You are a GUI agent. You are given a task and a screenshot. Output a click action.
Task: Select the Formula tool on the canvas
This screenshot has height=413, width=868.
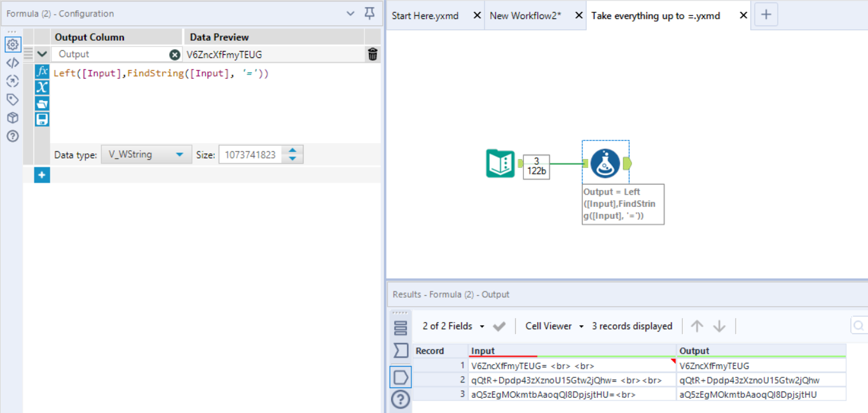(605, 164)
